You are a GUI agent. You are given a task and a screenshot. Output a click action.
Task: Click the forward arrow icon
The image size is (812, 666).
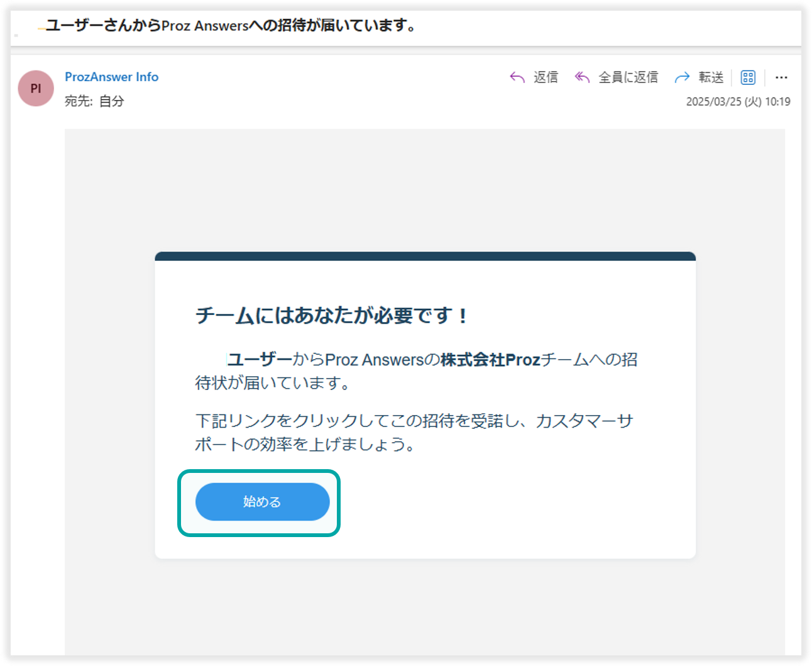(682, 77)
